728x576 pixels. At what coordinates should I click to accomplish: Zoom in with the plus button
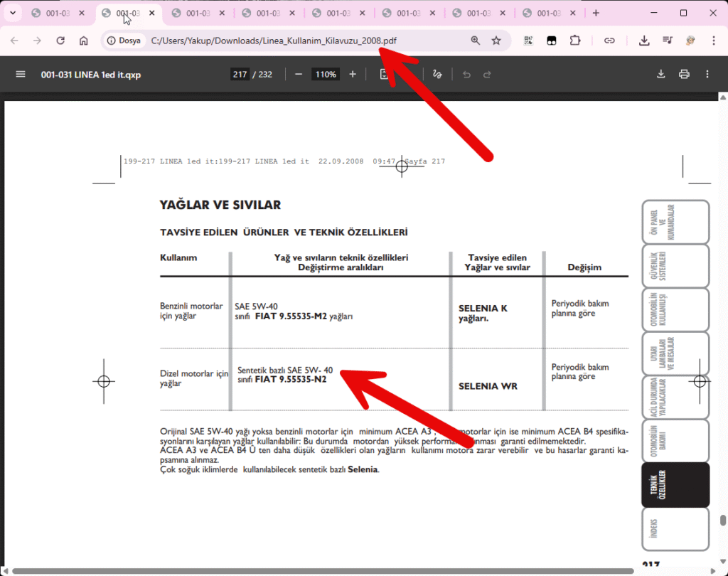pyautogui.click(x=353, y=74)
